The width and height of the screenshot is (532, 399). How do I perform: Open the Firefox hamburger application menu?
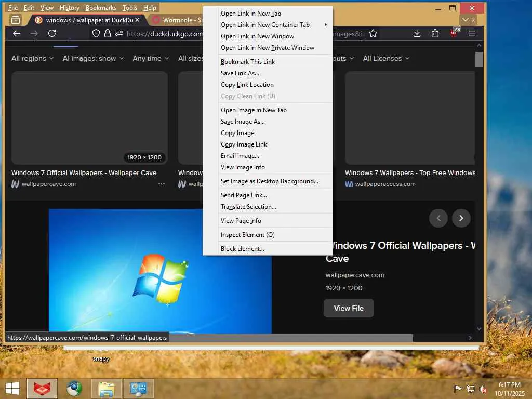pos(472,33)
